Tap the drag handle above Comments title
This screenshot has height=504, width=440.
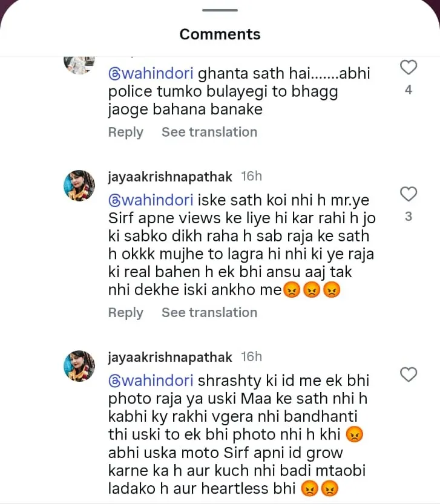[x=220, y=10]
